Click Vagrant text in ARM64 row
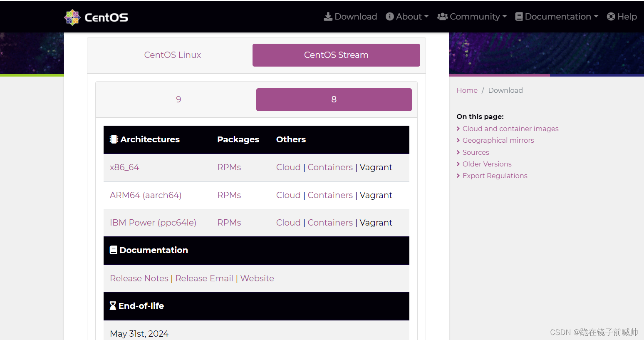This screenshot has width=644, height=340. pyautogui.click(x=376, y=195)
